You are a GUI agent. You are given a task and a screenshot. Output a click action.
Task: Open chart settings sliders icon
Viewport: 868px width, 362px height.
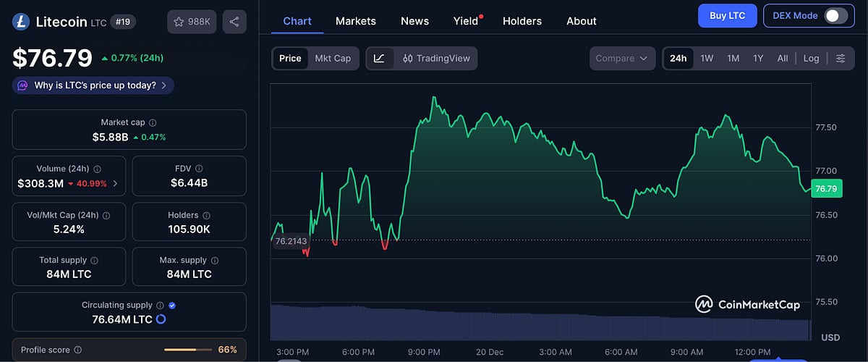click(x=841, y=58)
